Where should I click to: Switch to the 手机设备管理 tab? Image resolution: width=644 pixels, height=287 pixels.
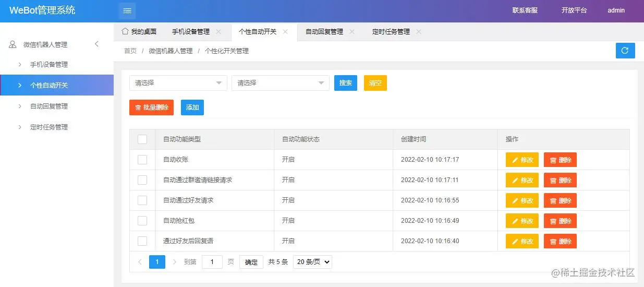(191, 32)
